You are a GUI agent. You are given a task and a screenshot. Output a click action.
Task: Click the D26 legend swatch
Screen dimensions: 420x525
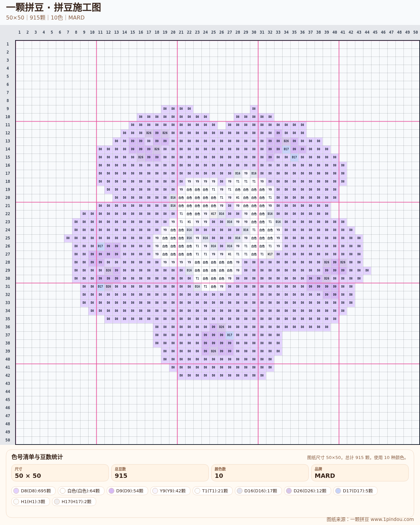pos(289,491)
